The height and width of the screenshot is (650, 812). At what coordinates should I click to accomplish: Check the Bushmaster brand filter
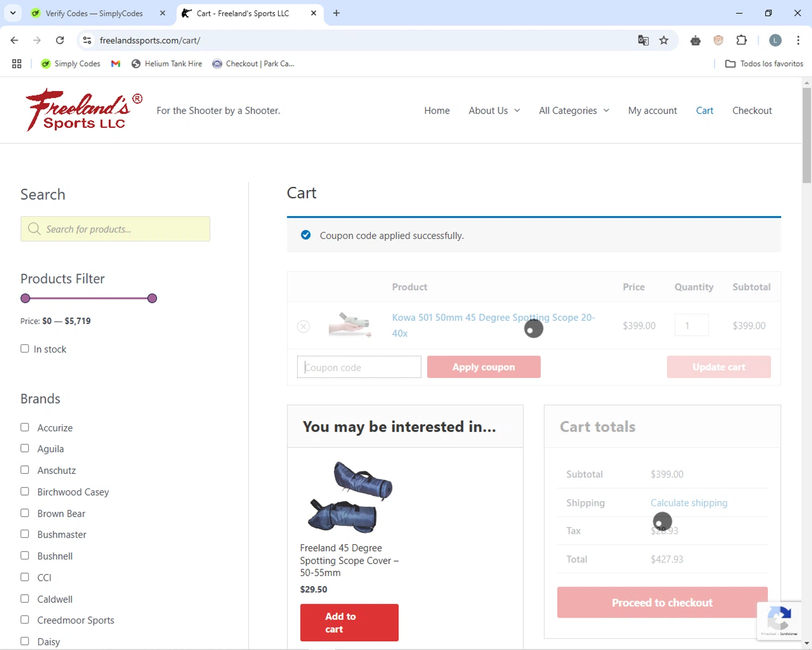(x=25, y=534)
